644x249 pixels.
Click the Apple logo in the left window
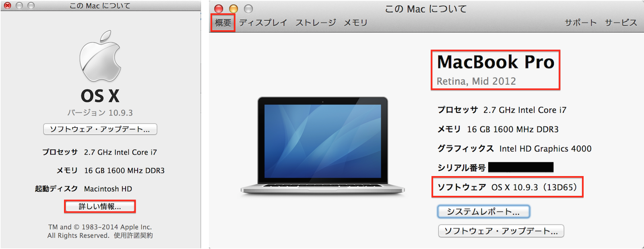coord(100,56)
